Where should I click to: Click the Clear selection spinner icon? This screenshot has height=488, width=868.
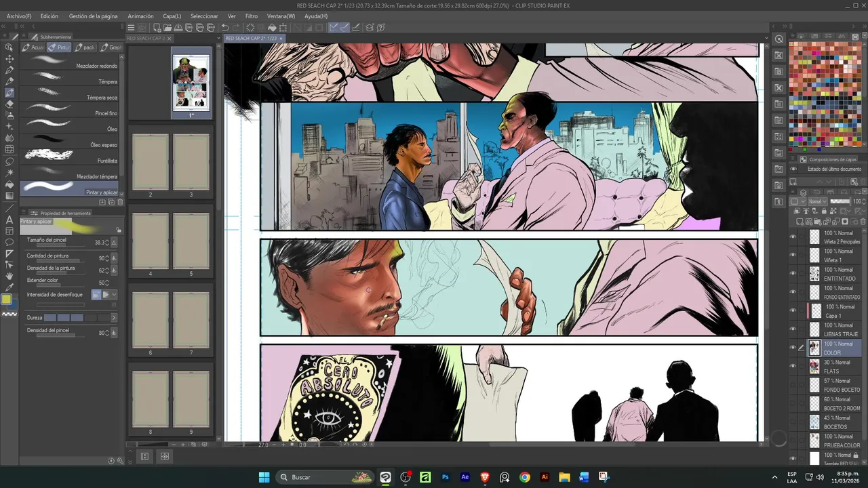[250, 28]
